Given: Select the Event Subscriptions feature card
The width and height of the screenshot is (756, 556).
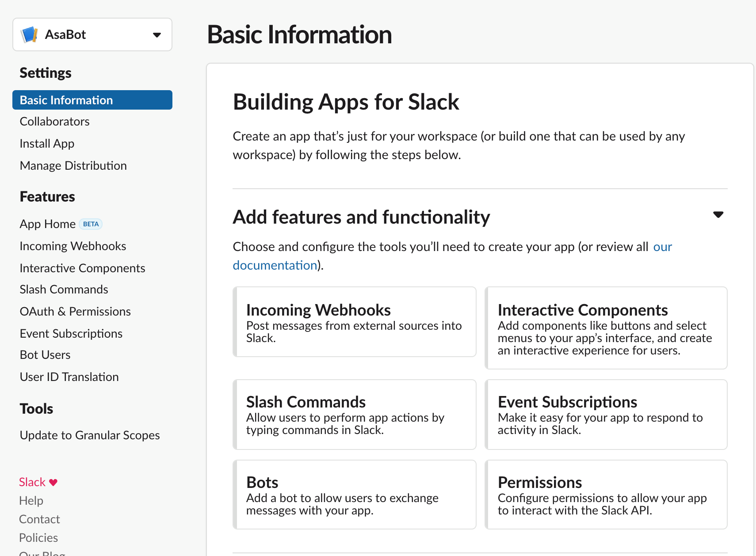Looking at the screenshot, I should point(606,415).
